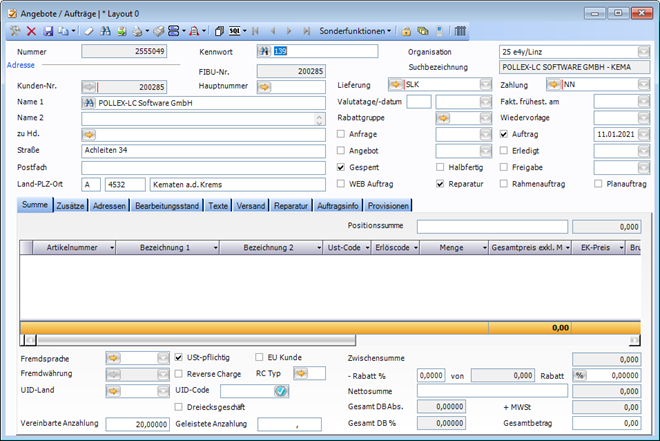
Task: Open the Artikelnummer column filter arrow
Action: (112, 246)
